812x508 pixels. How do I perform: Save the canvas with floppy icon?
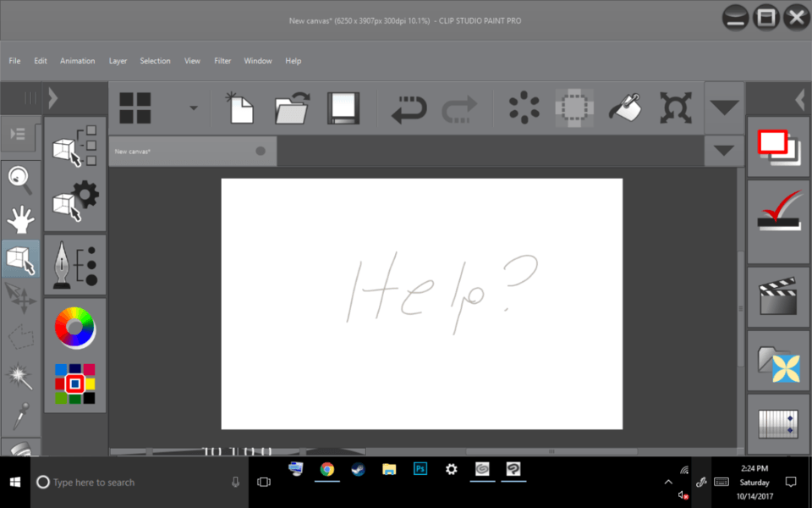(x=343, y=108)
